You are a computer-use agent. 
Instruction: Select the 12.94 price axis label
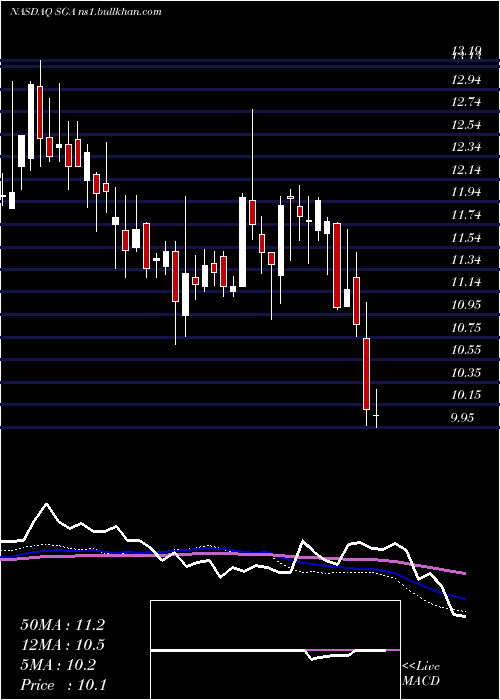[x=466, y=80]
